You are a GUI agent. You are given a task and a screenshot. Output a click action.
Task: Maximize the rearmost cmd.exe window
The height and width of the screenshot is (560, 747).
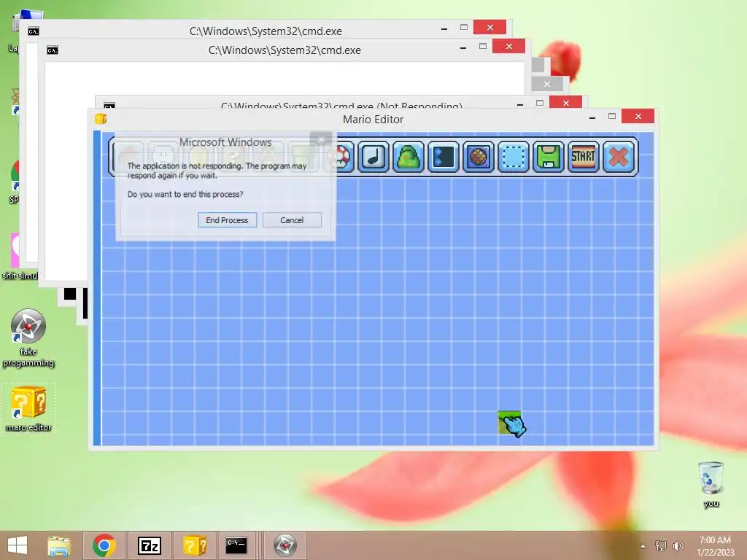[x=463, y=27]
